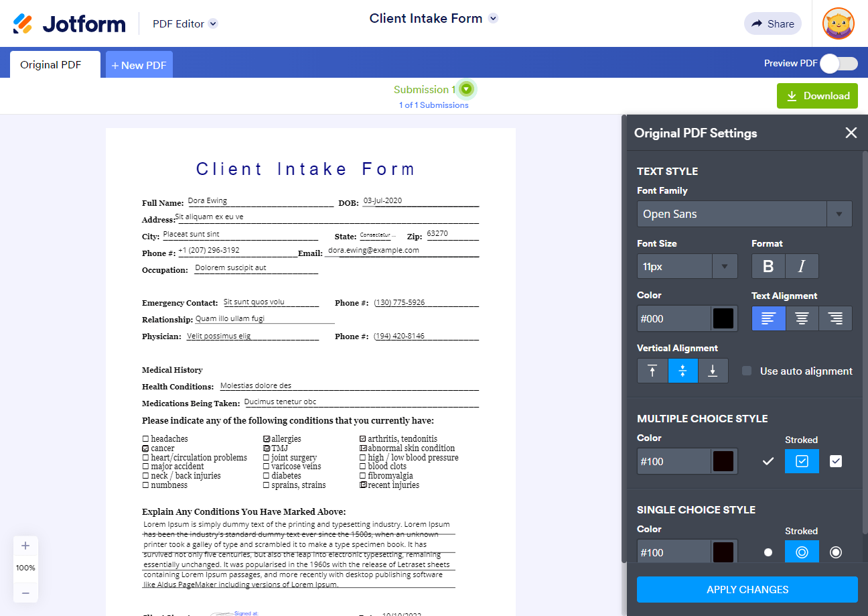This screenshot has width=868, height=616.
Task: Select the 63270 zip code value
Action: 437,233
